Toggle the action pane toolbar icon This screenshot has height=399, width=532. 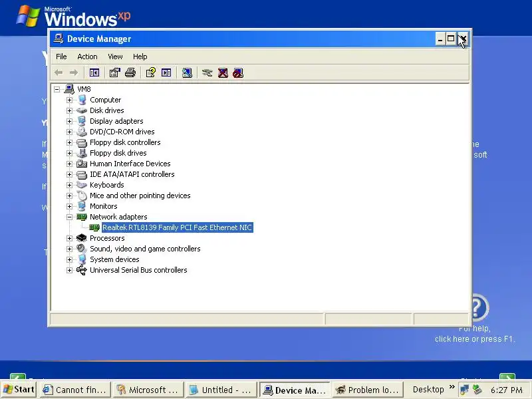[166, 72]
